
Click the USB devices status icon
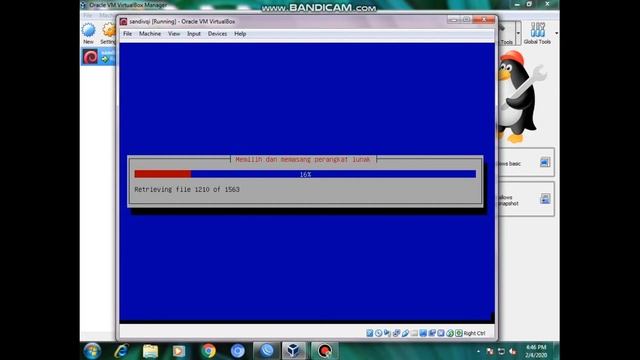click(x=405, y=333)
